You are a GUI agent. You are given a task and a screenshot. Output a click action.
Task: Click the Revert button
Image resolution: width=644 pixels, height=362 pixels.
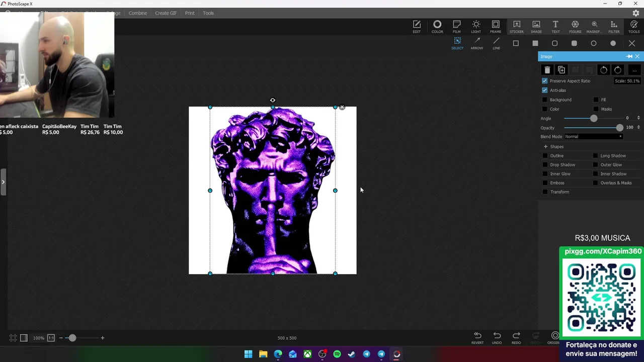click(x=477, y=338)
